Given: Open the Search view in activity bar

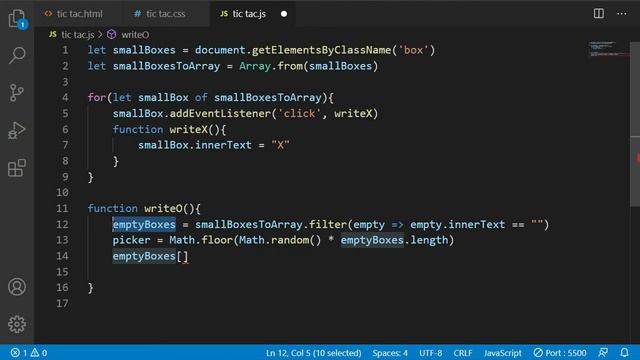Looking at the screenshot, I should 17,55.
